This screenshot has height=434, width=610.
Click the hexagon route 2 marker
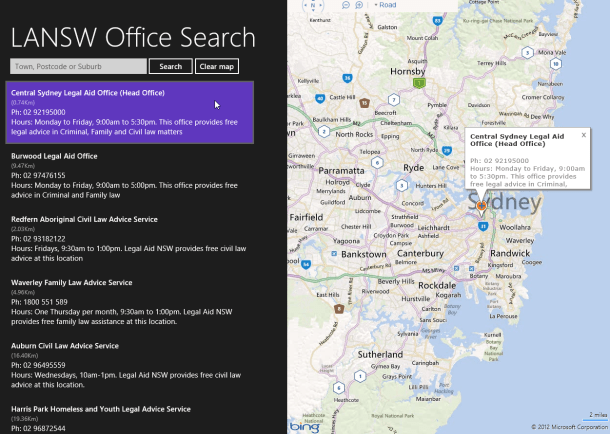click(x=324, y=131)
